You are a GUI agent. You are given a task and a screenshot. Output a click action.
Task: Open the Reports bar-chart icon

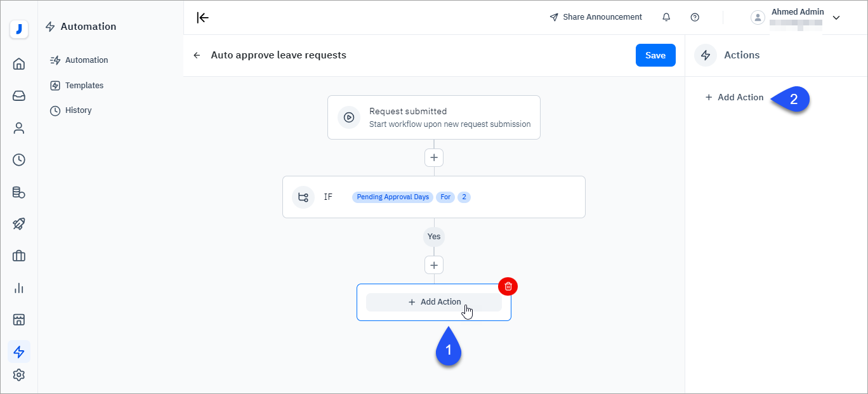18,287
